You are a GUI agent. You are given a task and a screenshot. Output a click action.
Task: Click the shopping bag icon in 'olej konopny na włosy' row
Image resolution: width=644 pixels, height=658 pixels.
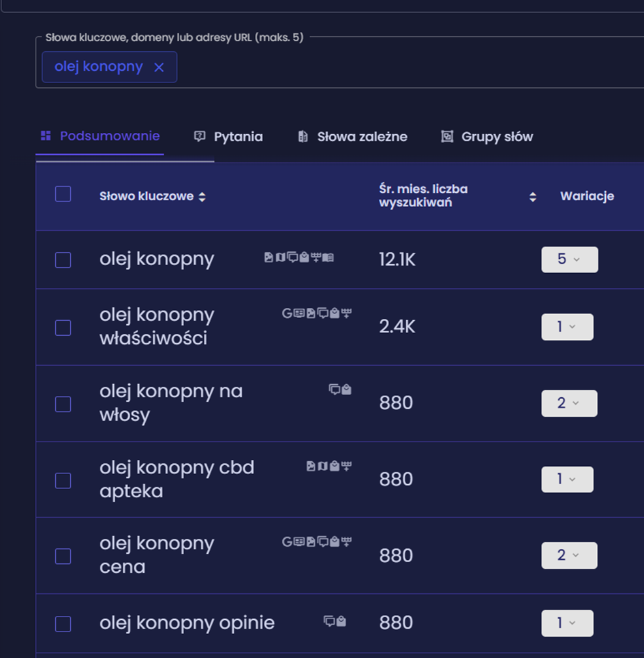tap(346, 390)
